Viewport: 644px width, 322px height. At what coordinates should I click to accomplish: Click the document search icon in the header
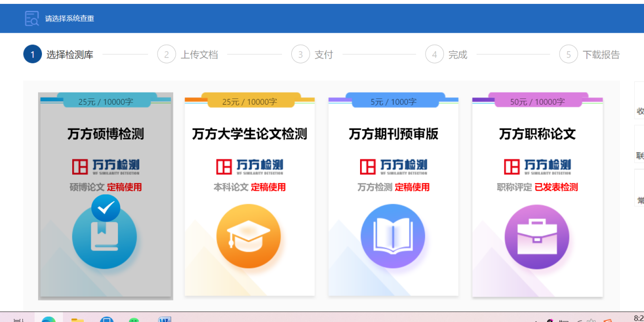[x=32, y=19]
